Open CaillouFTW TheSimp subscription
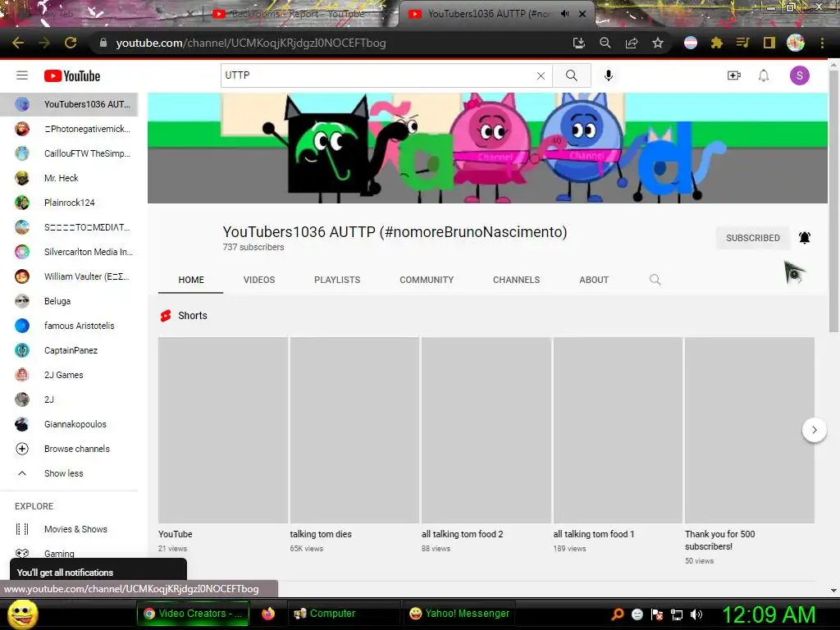 [x=69, y=153]
